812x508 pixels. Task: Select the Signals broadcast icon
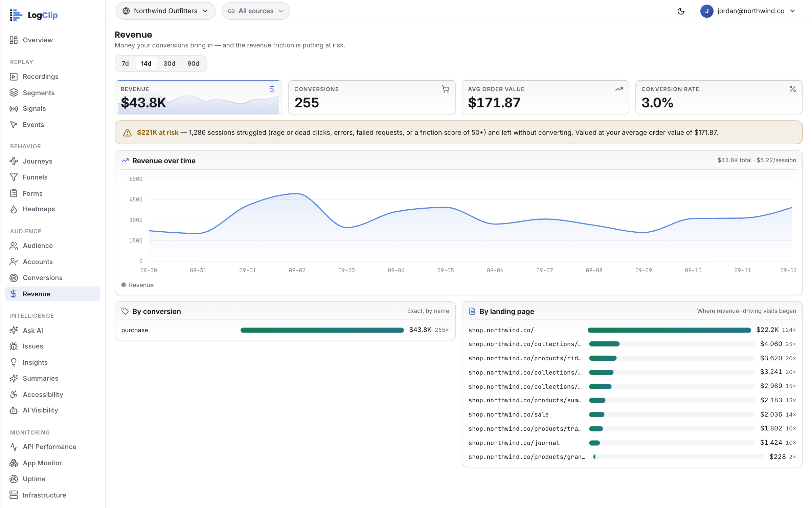[14, 108]
